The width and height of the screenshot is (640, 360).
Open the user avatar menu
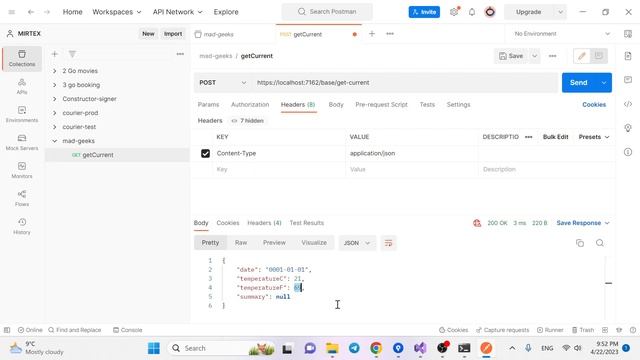coord(490,12)
